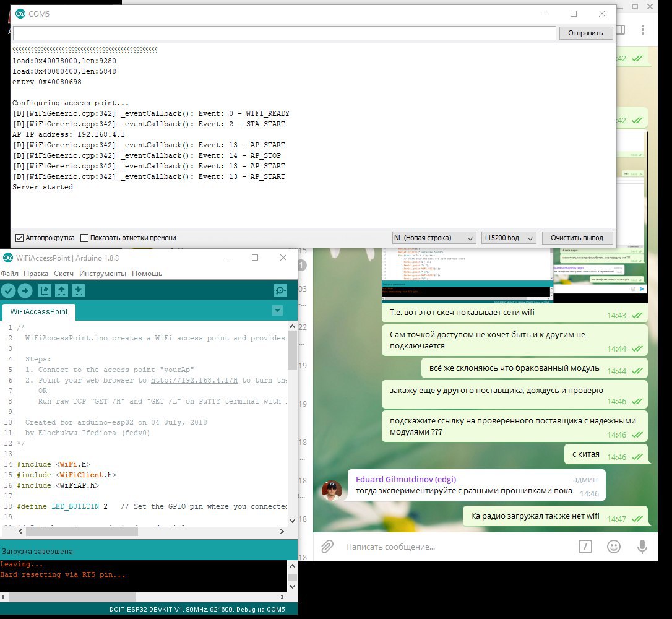Open the http://192.168.4.1/H link in code
This screenshot has width=672, height=619.
[x=194, y=380]
